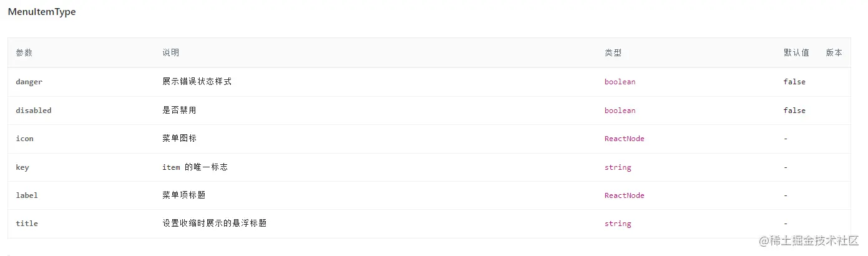Click boolean type in the danger row
868x256 pixels.
(x=620, y=82)
